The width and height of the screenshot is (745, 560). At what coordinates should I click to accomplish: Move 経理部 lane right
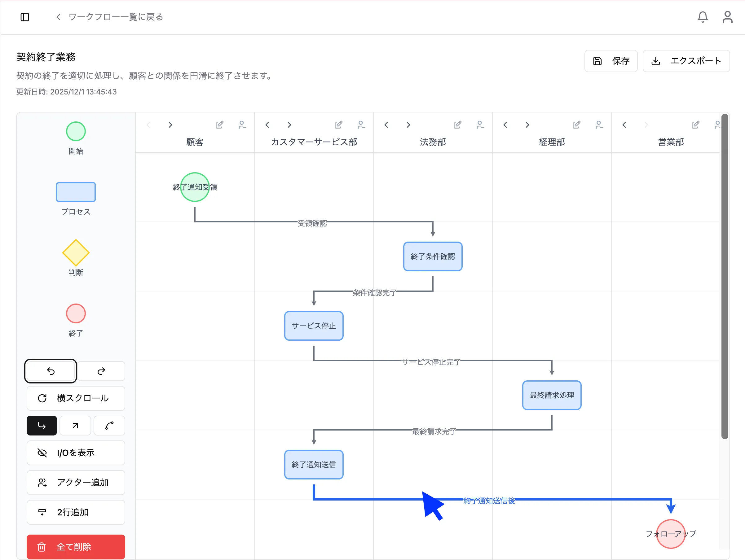[527, 125]
